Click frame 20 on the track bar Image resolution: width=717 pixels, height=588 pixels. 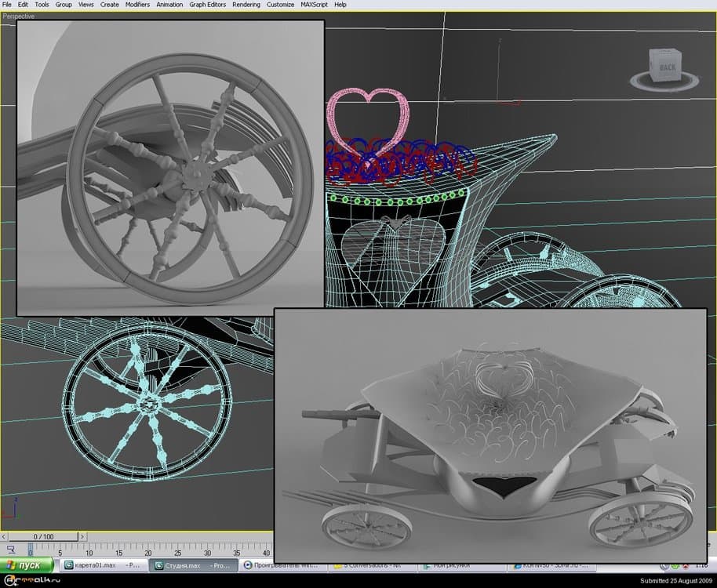click(148, 553)
